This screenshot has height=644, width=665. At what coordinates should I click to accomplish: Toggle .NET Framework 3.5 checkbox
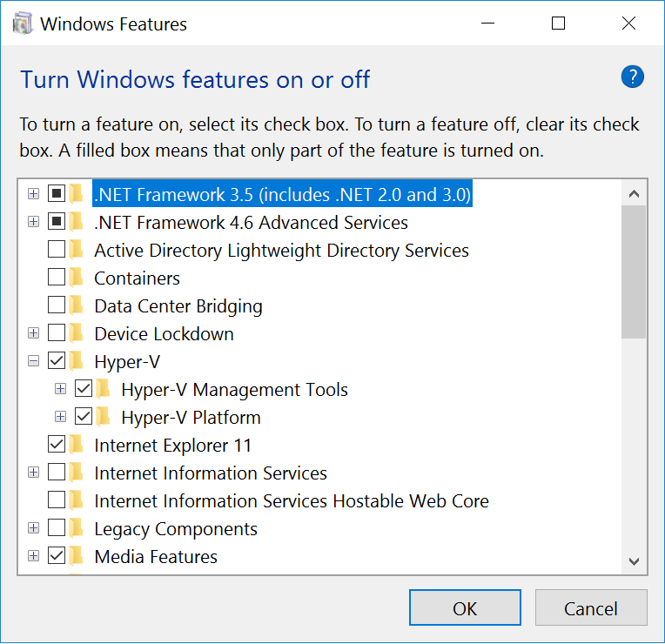(x=57, y=194)
